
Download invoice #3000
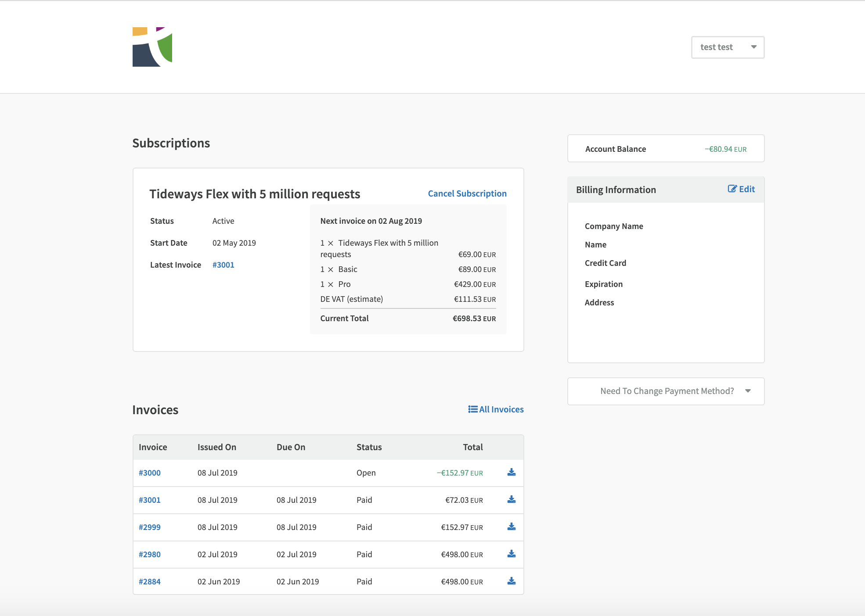(x=512, y=472)
